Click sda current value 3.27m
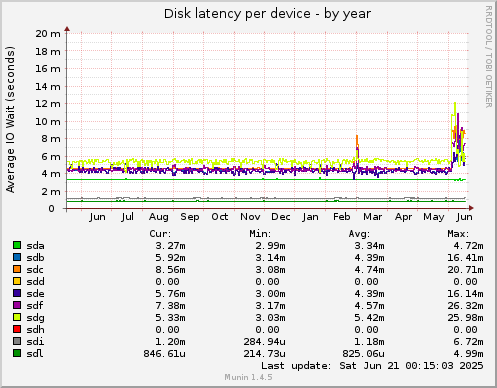The height and width of the screenshot is (388, 497). tap(170, 246)
